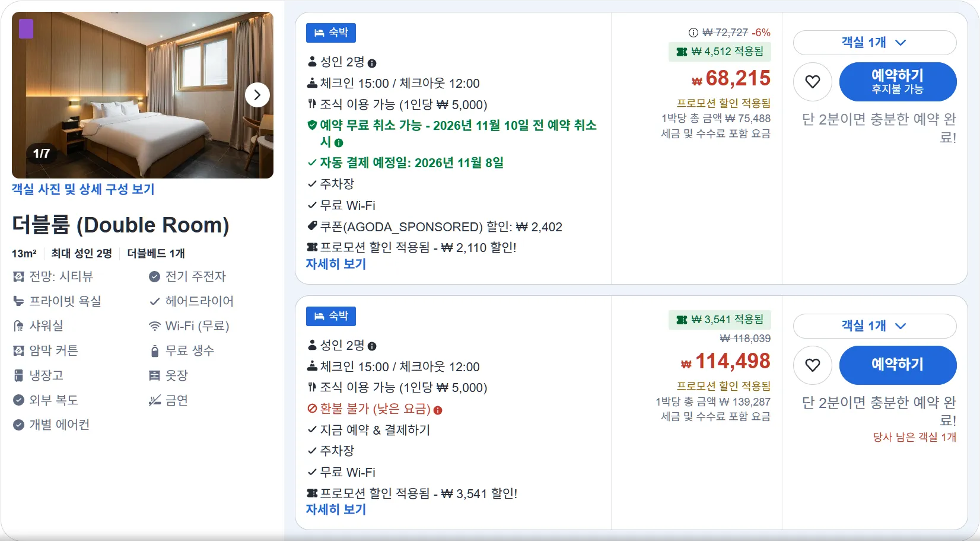The height and width of the screenshot is (542, 980).
Task: Open info icon next to 성인 2명 in first offer
Action: coord(372,63)
